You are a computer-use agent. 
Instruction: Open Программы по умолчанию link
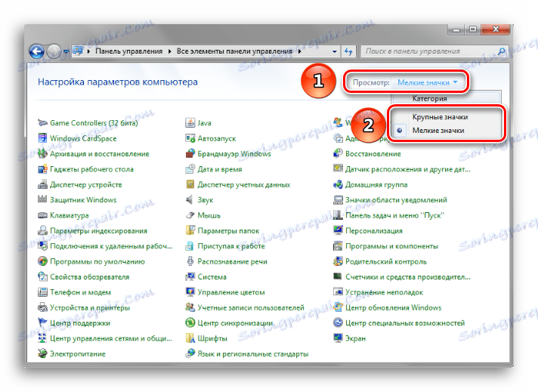click(x=97, y=261)
